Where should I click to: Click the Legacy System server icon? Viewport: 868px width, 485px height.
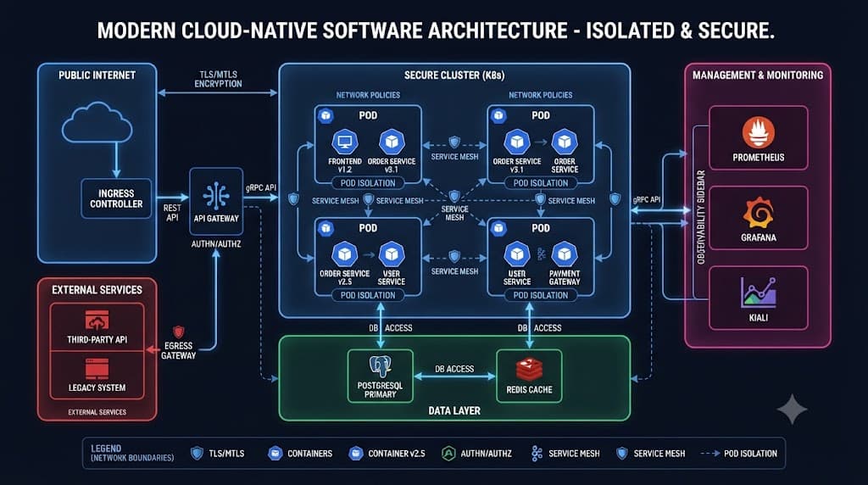pos(97,369)
